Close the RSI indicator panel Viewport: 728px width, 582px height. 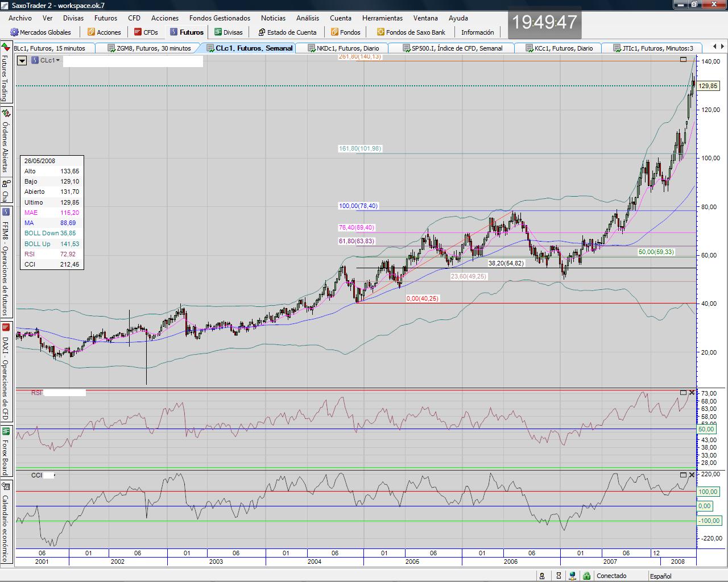click(692, 393)
